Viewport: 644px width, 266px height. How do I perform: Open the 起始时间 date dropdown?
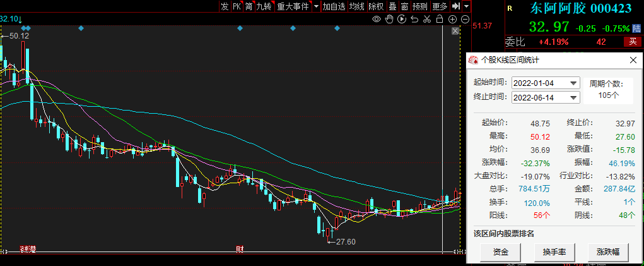point(573,83)
